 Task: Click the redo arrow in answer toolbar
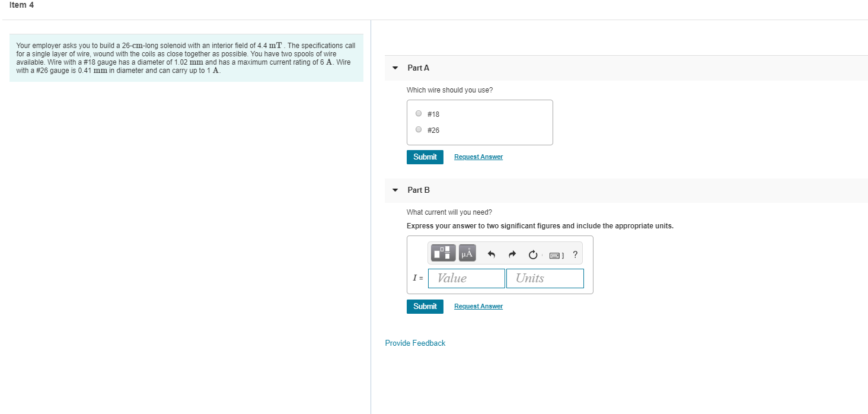pos(512,254)
